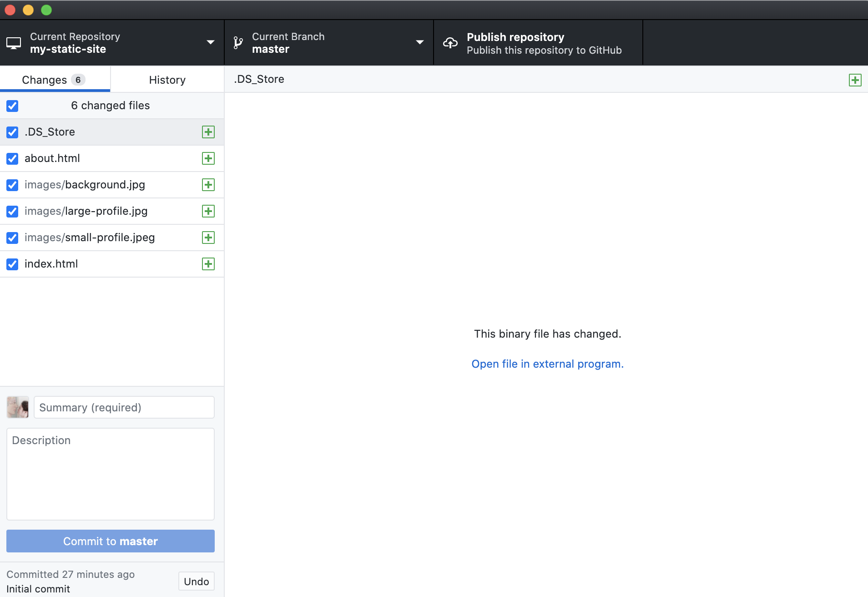This screenshot has height=597, width=868.
Task: Click the green plus icon beside index.html
Action: 208,264
